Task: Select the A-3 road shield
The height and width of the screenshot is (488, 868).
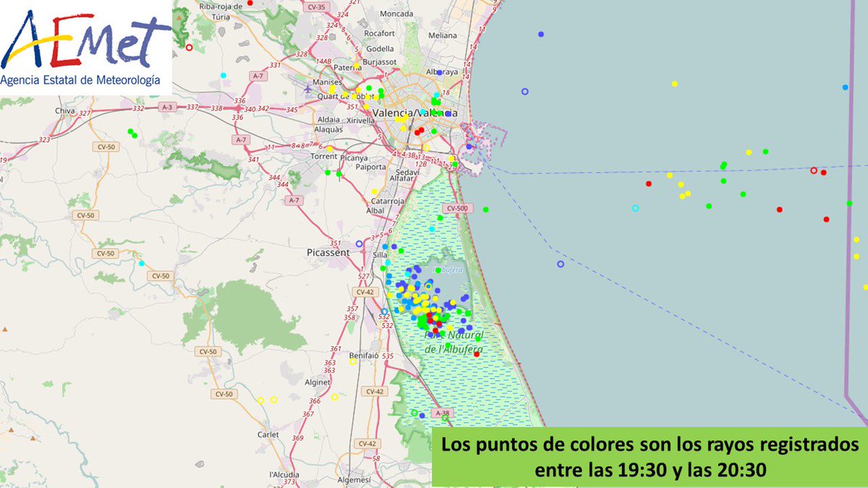Action: 169,107
